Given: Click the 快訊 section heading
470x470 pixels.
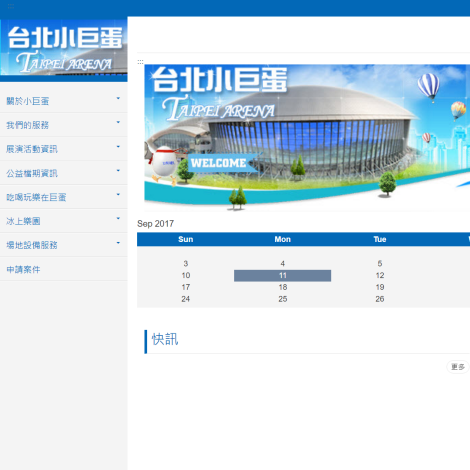Looking at the screenshot, I should click(165, 339).
